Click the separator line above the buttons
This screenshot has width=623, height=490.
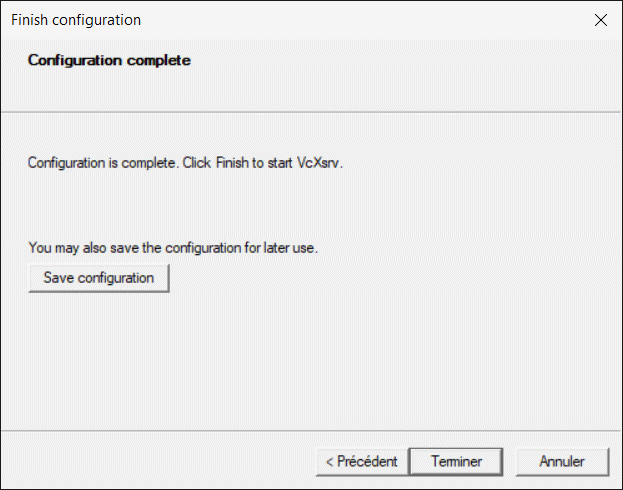pyautogui.click(x=311, y=431)
